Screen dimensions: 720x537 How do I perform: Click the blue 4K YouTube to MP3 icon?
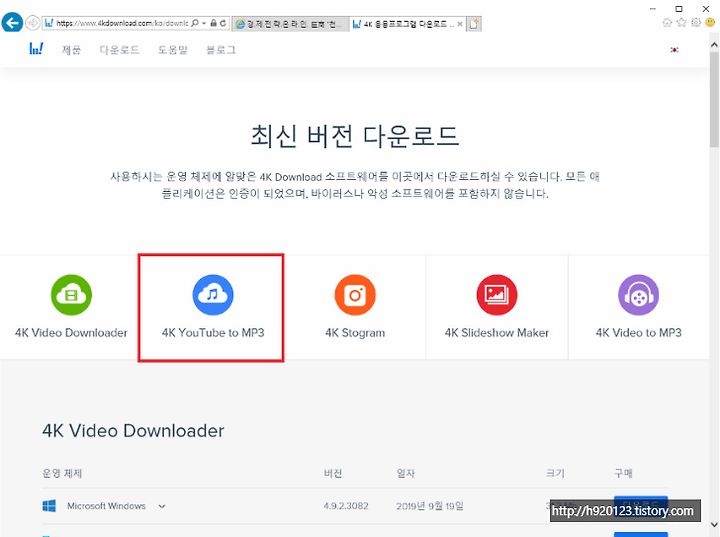pyautogui.click(x=213, y=295)
